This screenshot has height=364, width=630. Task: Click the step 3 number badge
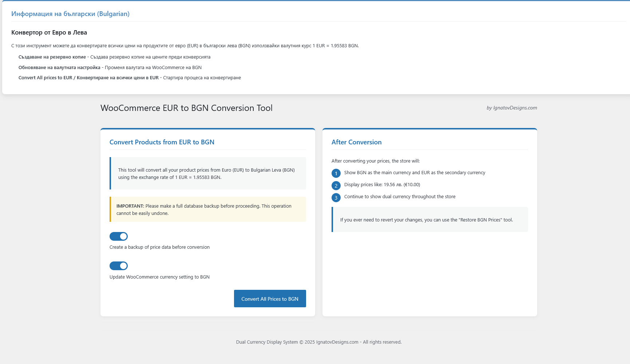click(336, 197)
